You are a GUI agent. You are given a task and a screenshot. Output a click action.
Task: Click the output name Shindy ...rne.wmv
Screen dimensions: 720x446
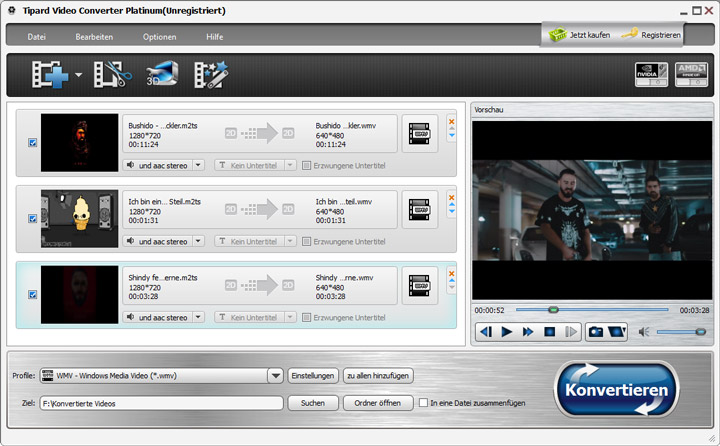coord(344,278)
